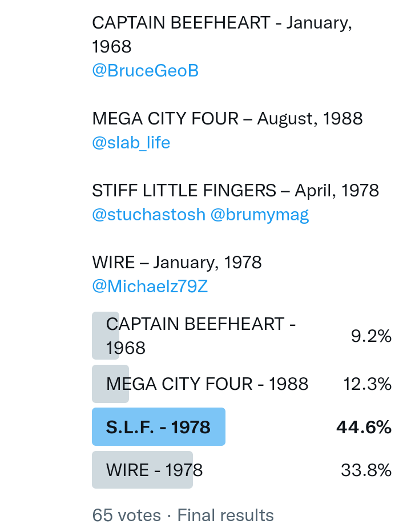Click the 65 votes count
This screenshot has height=532, width=411.
(127, 515)
